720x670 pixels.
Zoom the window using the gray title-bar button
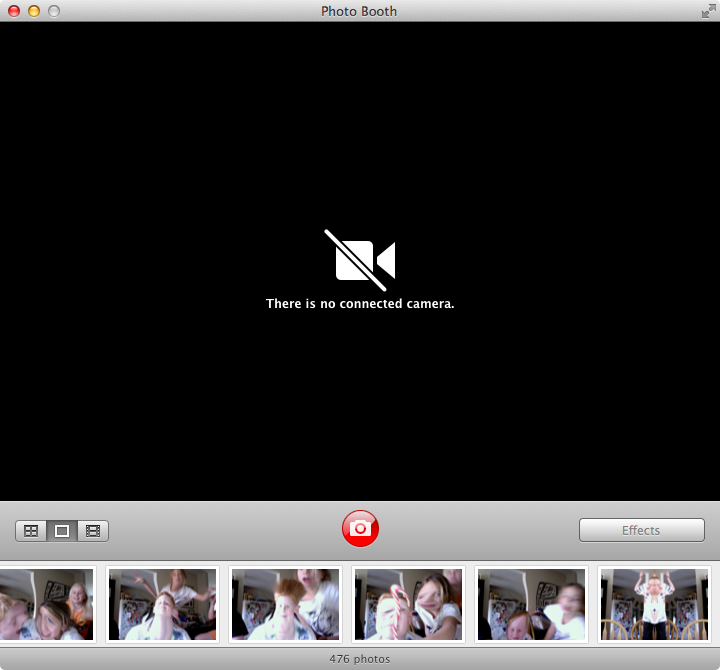click(54, 11)
